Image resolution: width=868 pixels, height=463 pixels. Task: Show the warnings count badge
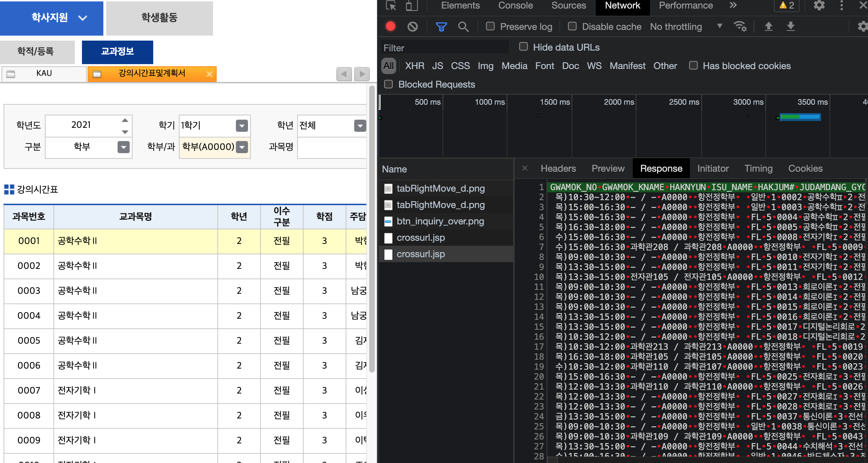787,5
